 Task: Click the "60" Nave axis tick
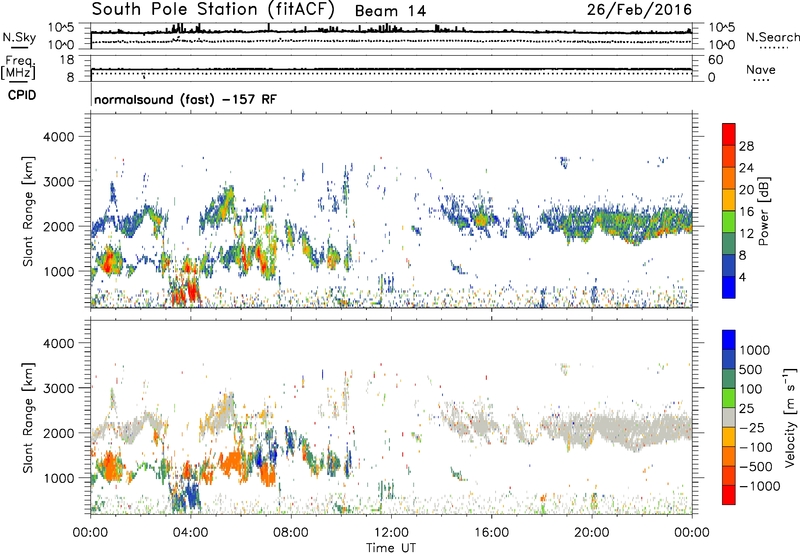point(715,60)
